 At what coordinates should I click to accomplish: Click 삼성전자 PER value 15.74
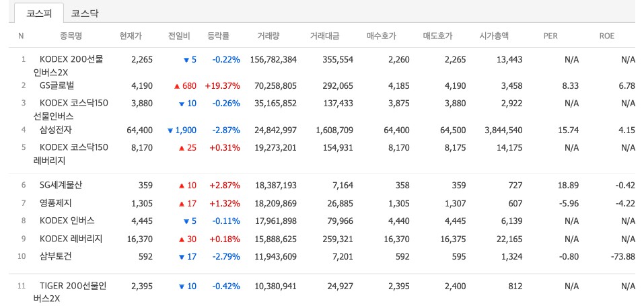pyautogui.click(x=569, y=130)
